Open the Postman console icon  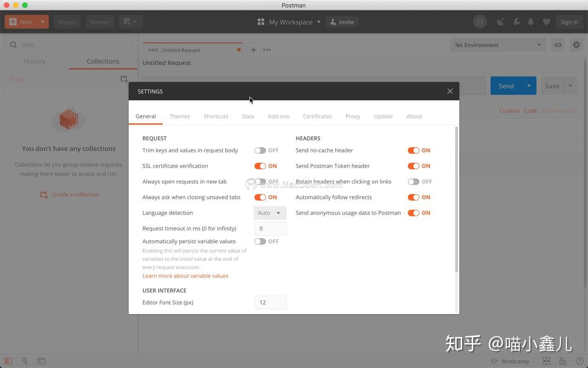[41, 361]
